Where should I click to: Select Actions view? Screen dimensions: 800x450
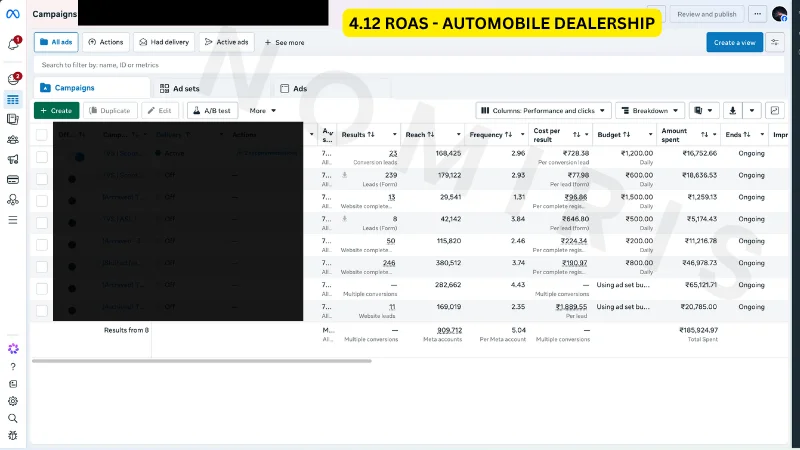[x=106, y=42]
